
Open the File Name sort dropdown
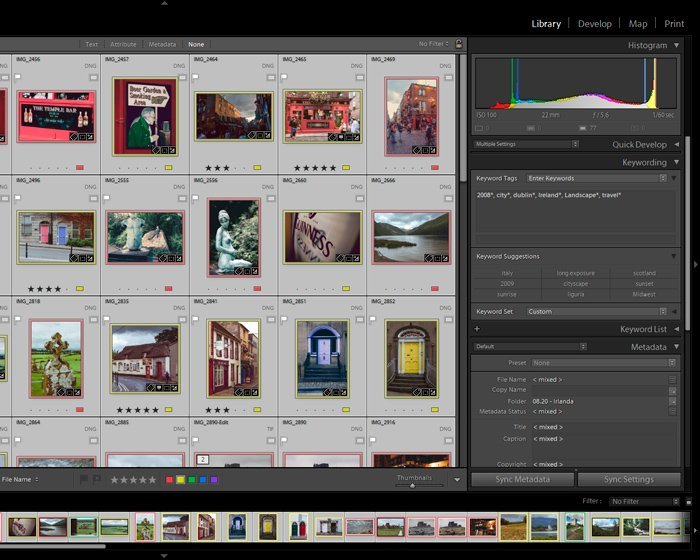coord(20,480)
